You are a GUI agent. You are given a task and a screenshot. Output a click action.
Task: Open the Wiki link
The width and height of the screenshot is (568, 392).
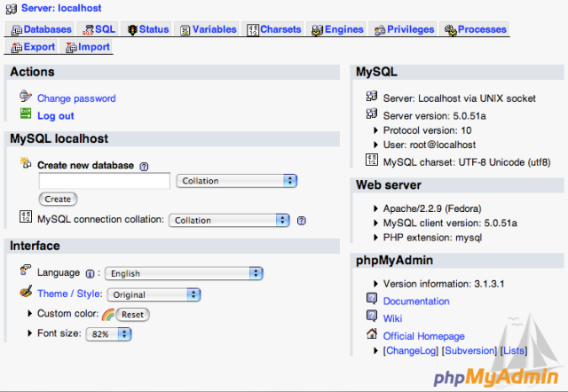point(392,318)
